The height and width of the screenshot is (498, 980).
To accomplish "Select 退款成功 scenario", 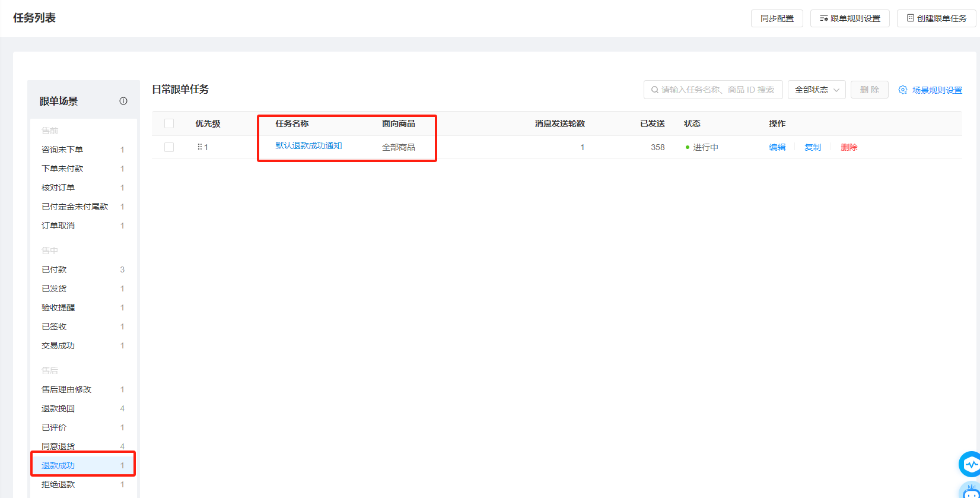I will coord(83,465).
